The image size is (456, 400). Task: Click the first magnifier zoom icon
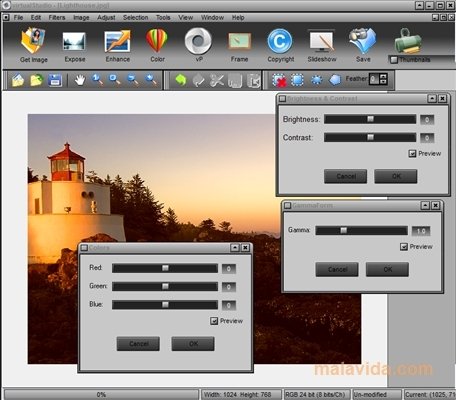[97, 80]
